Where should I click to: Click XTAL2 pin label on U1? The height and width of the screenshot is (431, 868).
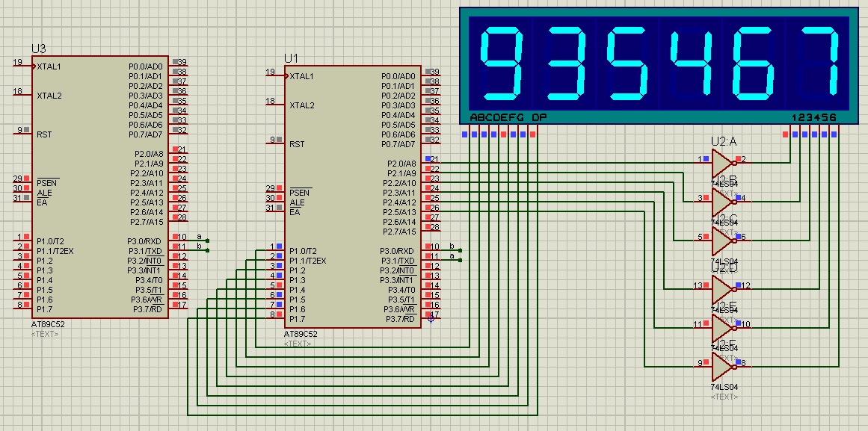[x=302, y=105]
